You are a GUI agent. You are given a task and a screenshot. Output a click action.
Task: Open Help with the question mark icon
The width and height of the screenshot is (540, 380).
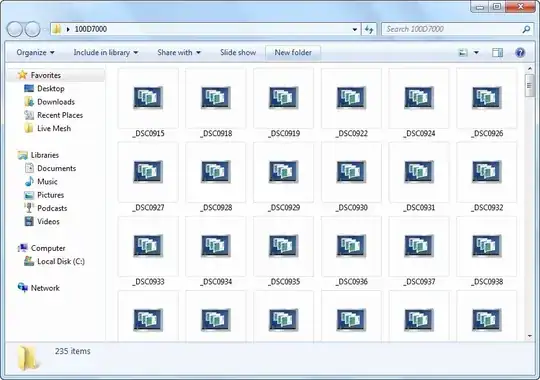click(520, 53)
